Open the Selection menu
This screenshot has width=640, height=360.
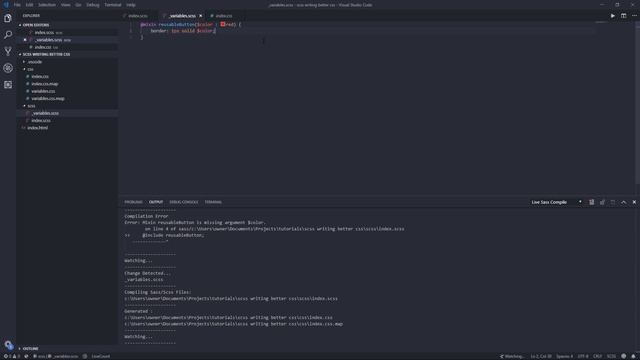47,5
